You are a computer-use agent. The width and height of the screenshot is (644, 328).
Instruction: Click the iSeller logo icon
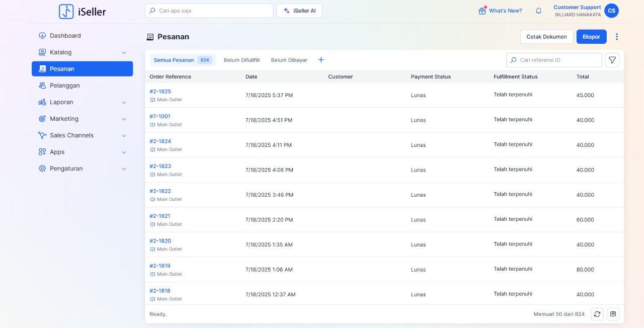[66, 11]
